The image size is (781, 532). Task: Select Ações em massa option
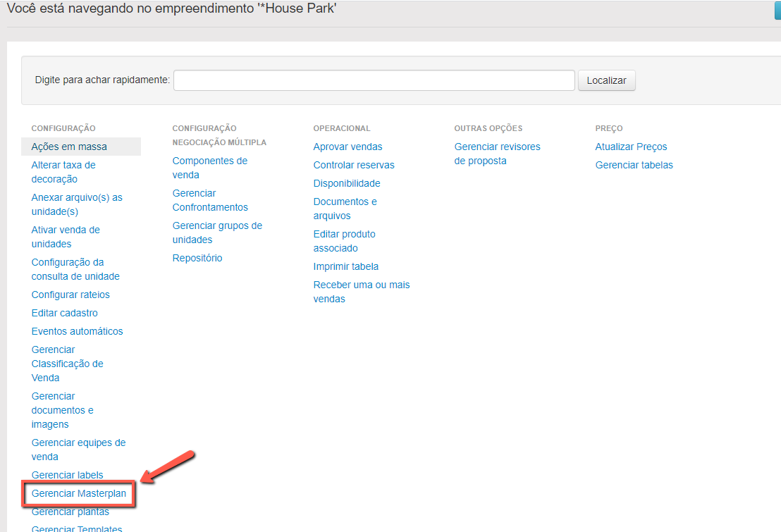pyautogui.click(x=69, y=147)
